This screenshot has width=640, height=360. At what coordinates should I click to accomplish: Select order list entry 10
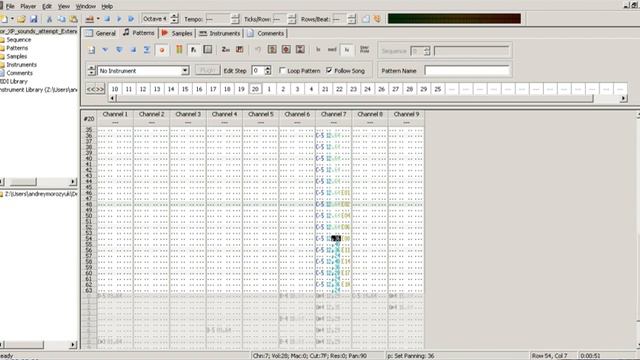click(x=115, y=89)
